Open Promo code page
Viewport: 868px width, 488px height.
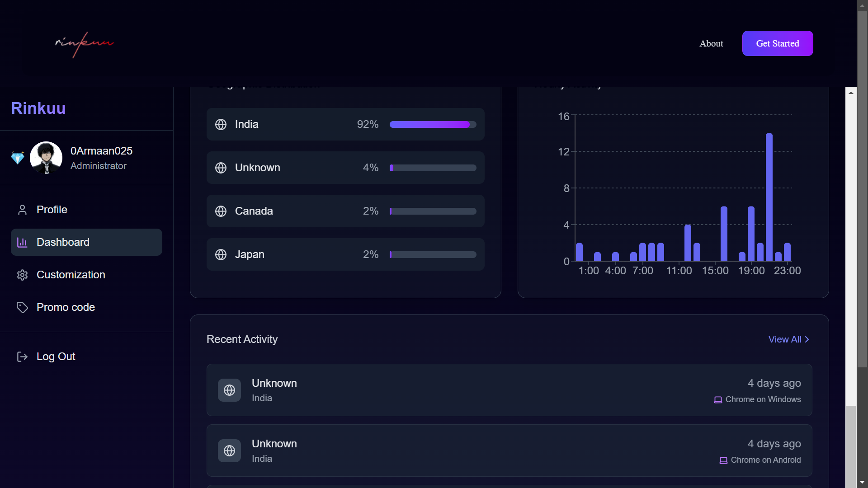(86, 307)
